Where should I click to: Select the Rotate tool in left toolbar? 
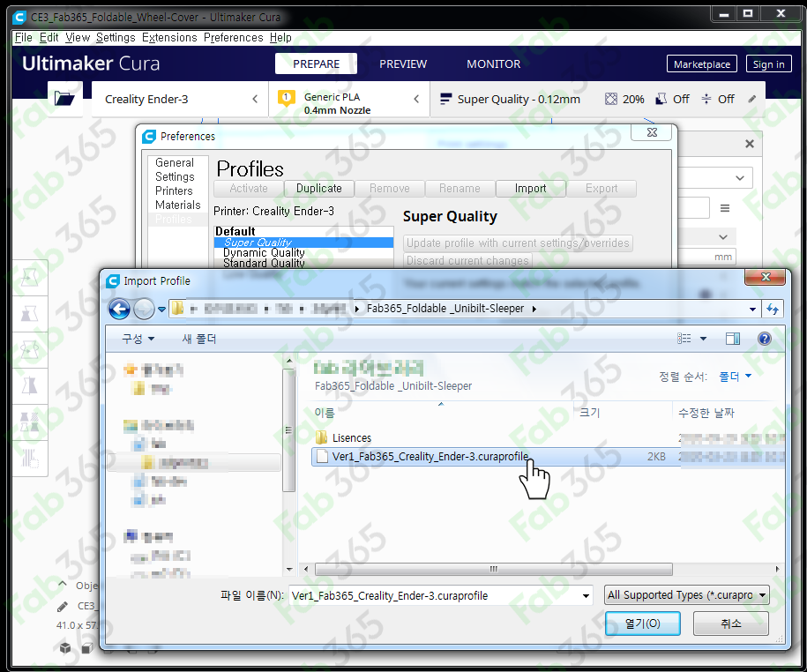pyautogui.click(x=30, y=350)
